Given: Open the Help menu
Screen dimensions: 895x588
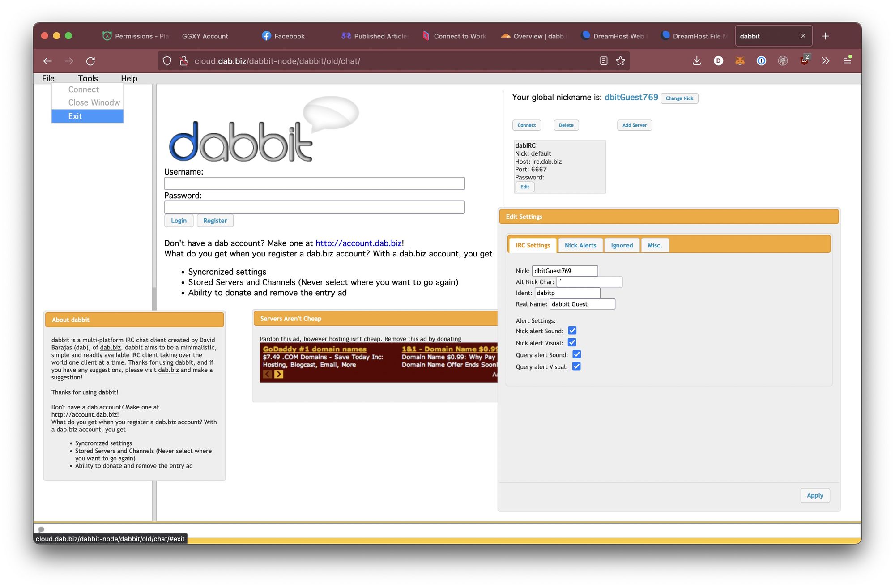Looking at the screenshot, I should click(x=129, y=78).
